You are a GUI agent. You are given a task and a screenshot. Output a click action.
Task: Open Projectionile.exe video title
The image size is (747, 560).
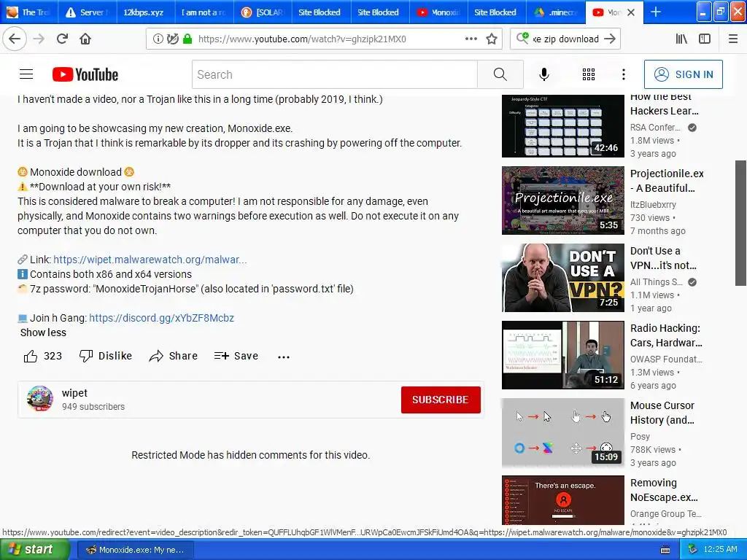pos(667,181)
